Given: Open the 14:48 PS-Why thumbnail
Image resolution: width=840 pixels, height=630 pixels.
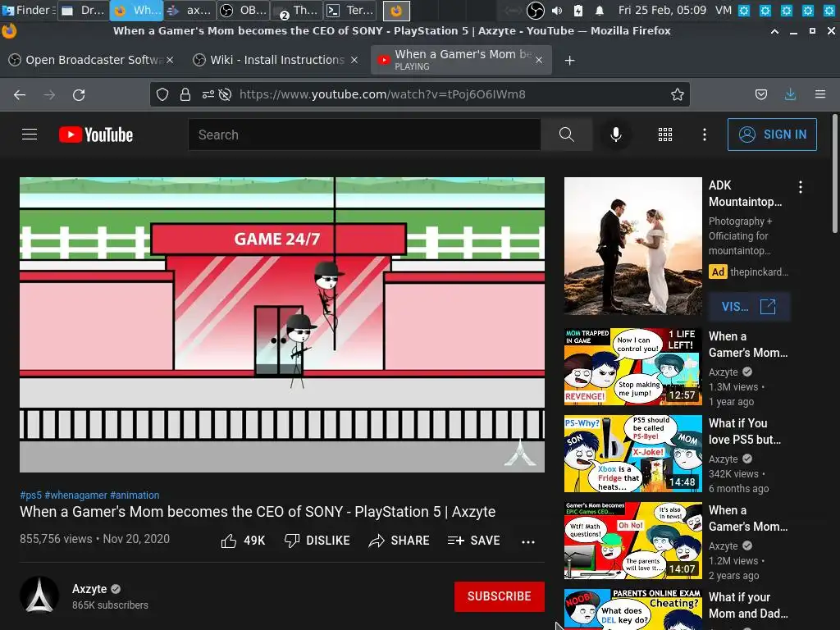Looking at the screenshot, I should point(632,453).
